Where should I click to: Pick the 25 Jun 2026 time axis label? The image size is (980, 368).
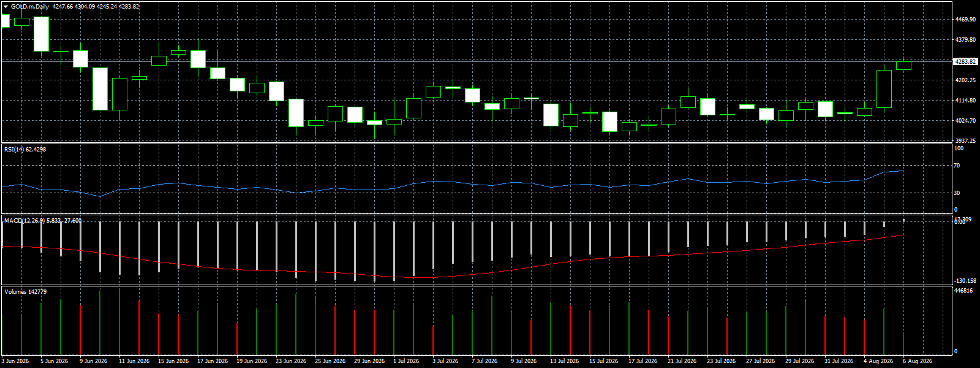pos(330,361)
